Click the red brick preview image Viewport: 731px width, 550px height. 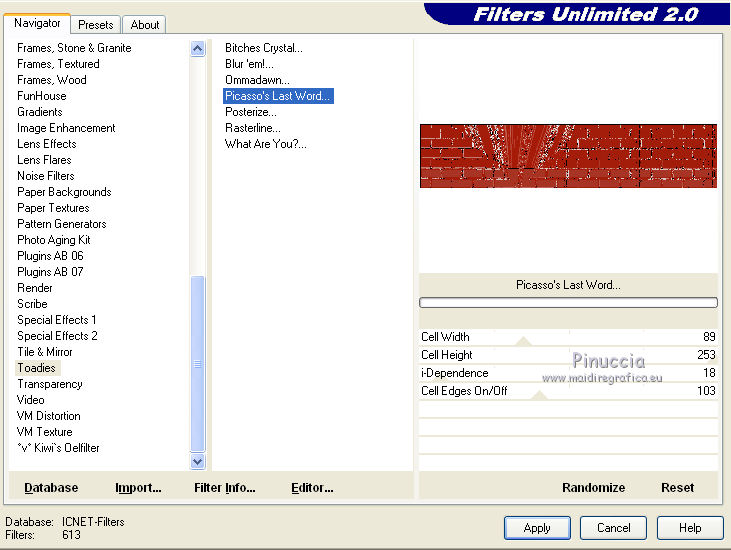click(x=568, y=156)
